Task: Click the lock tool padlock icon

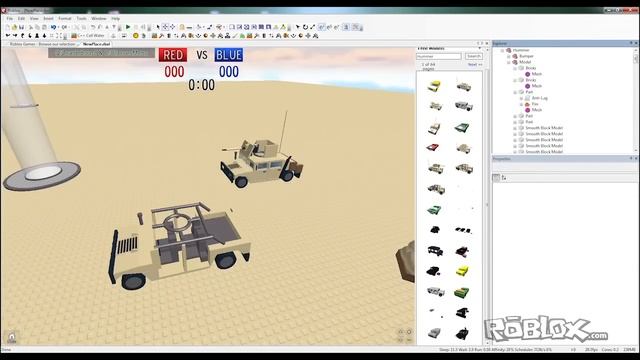Action: [x=182, y=27]
